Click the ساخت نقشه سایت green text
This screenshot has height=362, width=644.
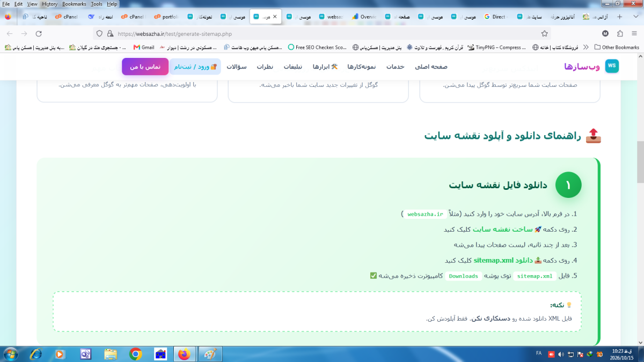pyautogui.click(x=503, y=230)
